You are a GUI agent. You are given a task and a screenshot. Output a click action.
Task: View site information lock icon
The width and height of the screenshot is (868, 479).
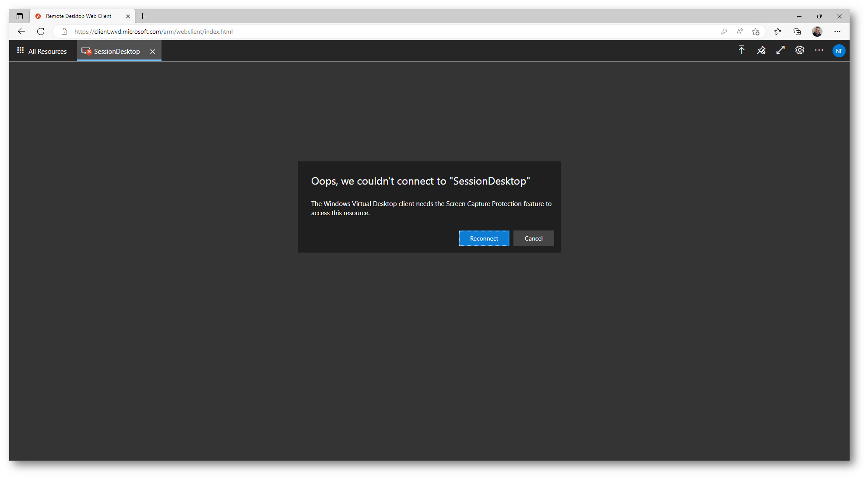pos(64,31)
